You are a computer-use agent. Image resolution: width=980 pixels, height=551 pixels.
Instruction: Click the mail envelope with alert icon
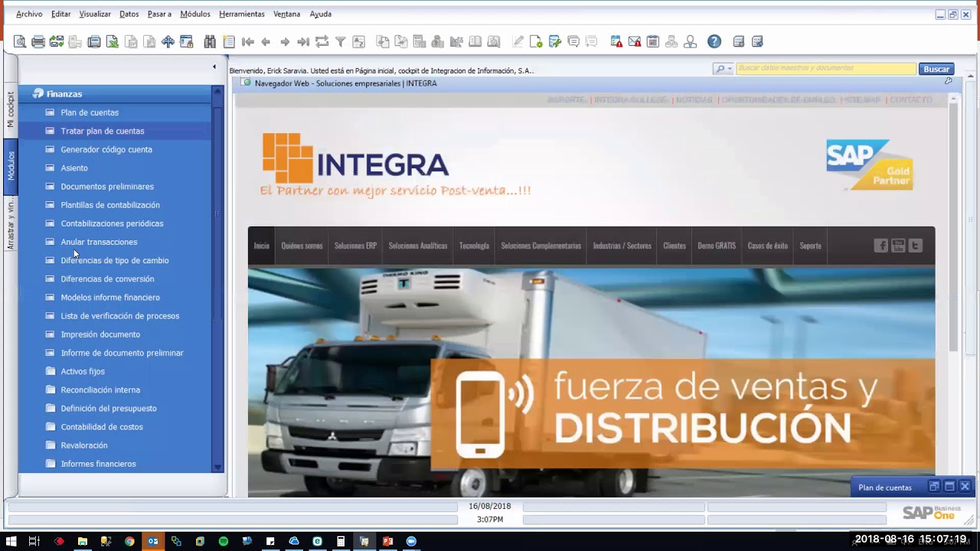click(635, 41)
